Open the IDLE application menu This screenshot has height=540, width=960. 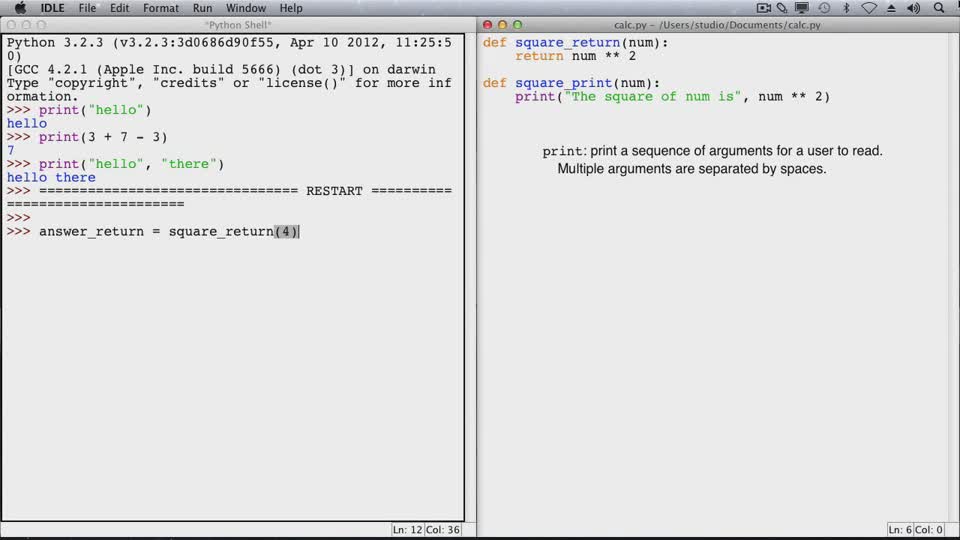click(52, 8)
